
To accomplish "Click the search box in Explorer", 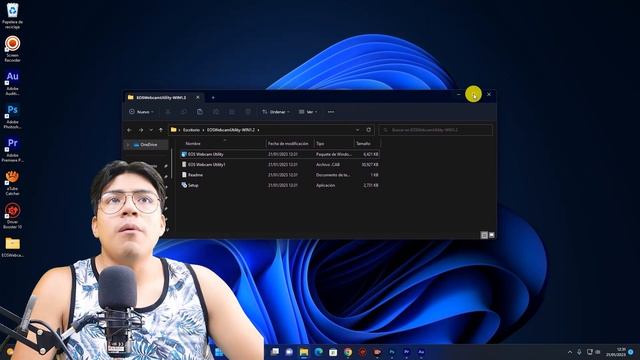I will pos(436,130).
